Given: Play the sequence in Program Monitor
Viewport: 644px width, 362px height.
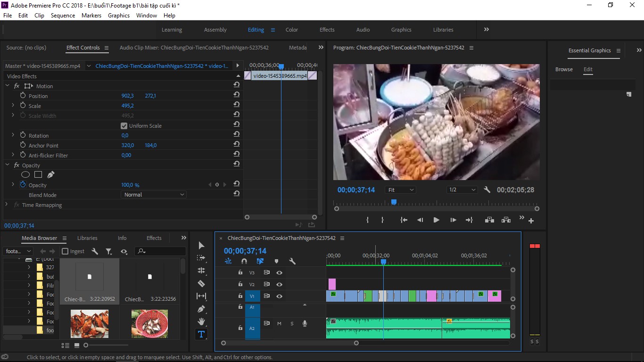Looking at the screenshot, I should (436, 220).
